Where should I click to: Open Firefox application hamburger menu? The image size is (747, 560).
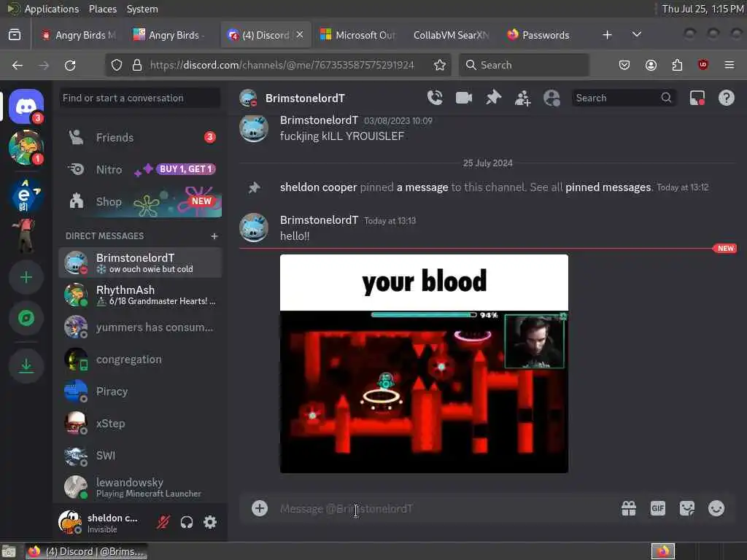(x=729, y=65)
